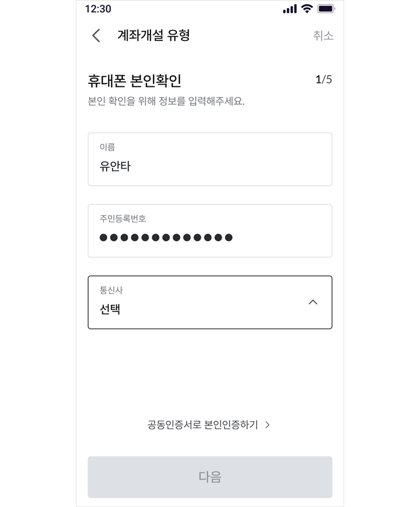Go back using the left arrow icon
The image size is (420, 507).
[x=96, y=35]
